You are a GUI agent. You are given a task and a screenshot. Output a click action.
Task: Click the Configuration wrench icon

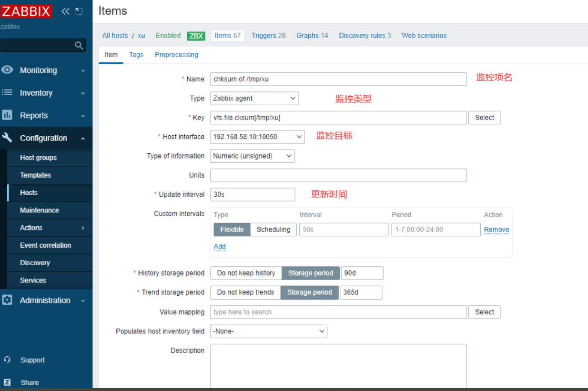7,138
